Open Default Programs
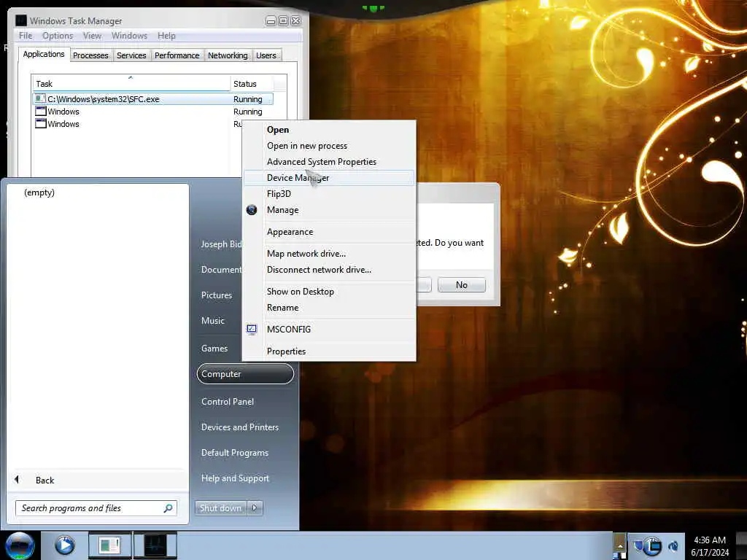 click(234, 453)
